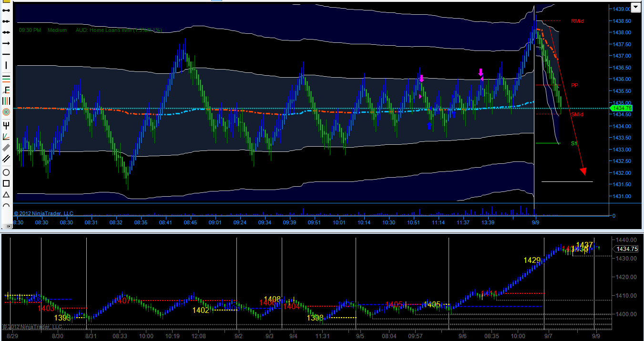Select the Gann Fan tool
Screen dimensions: 644x341
coord(6,136)
